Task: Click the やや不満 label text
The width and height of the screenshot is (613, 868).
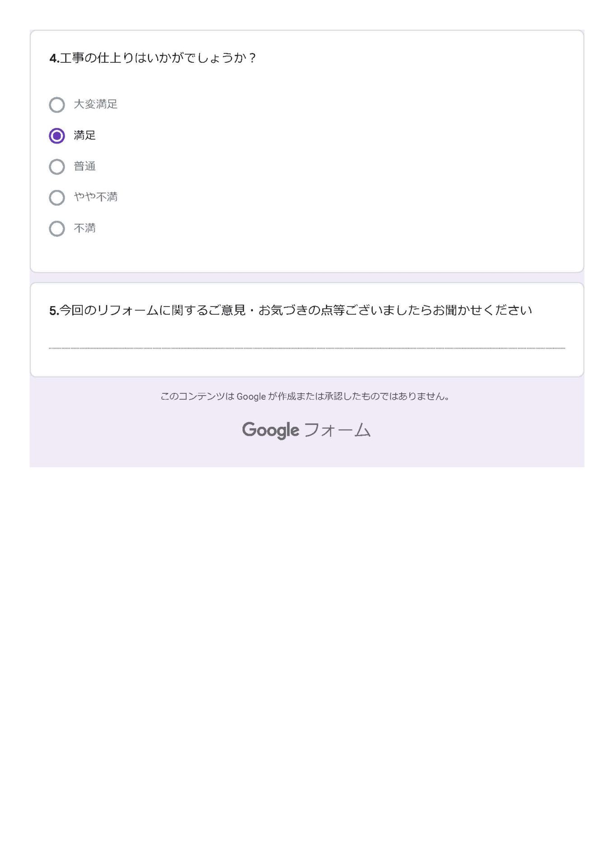Action: tap(95, 197)
